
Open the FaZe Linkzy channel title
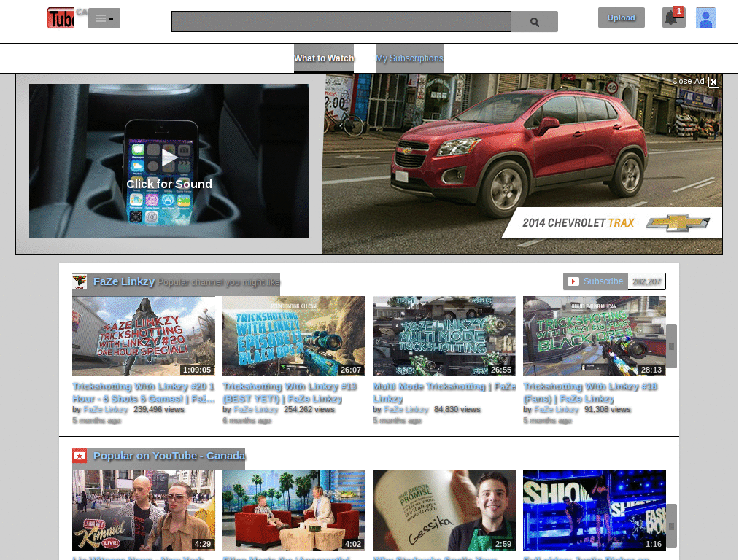tap(124, 281)
